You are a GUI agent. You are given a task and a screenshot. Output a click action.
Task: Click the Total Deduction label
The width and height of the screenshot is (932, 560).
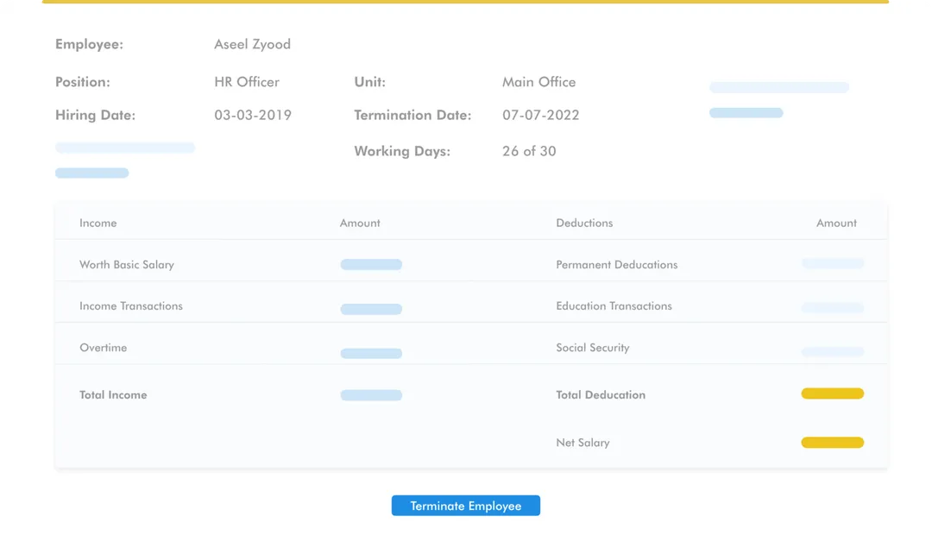pyautogui.click(x=601, y=395)
